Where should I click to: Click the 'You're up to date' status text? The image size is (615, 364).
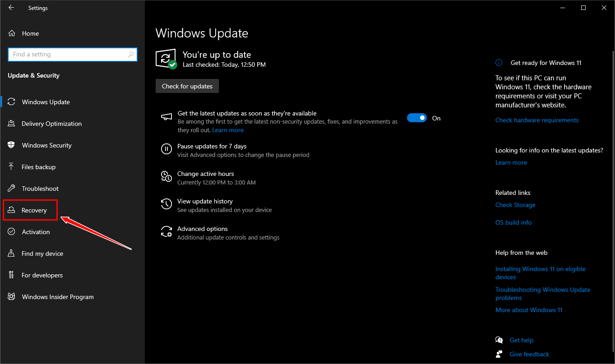217,55
